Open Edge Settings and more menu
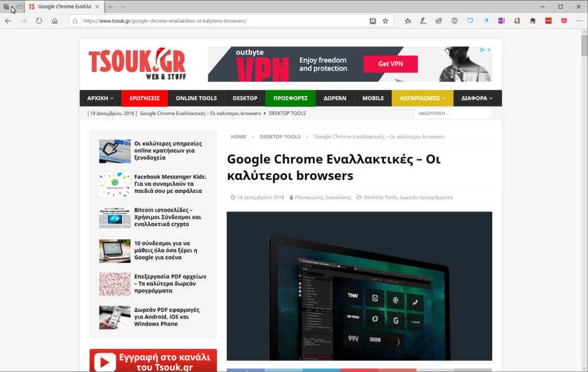This screenshot has width=588, height=372. pos(580,21)
